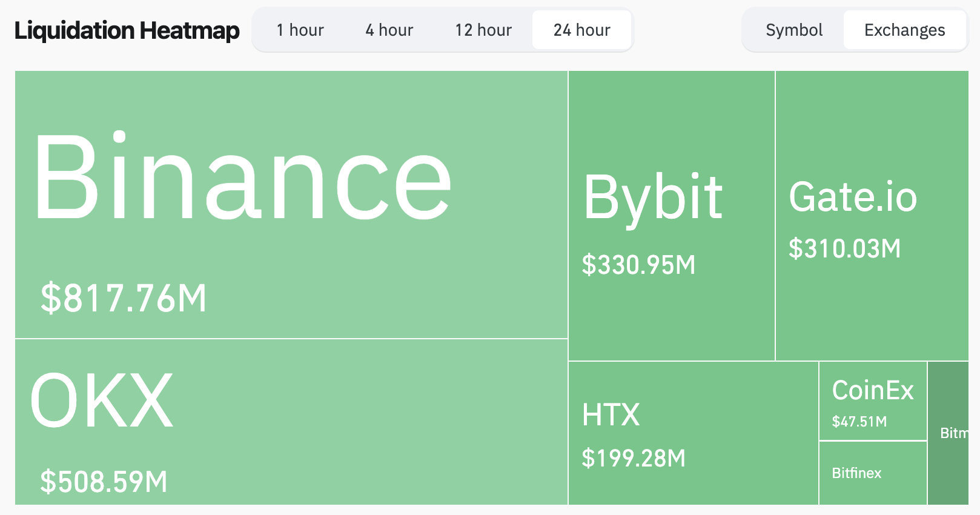Viewport: 980px width, 515px height.
Task: Select the Bybit tile name
Action: pyautogui.click(x=653, y=198)
